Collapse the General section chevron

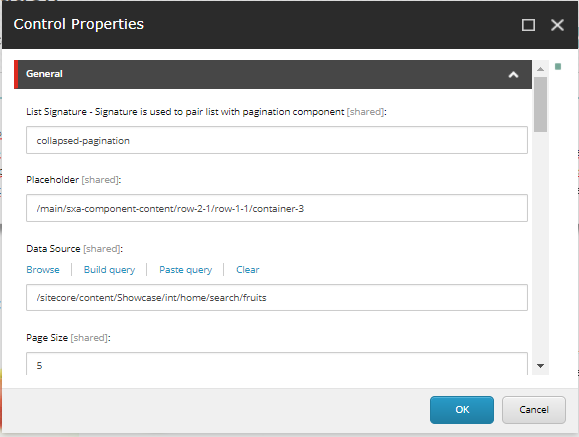[x=513, y=75]
